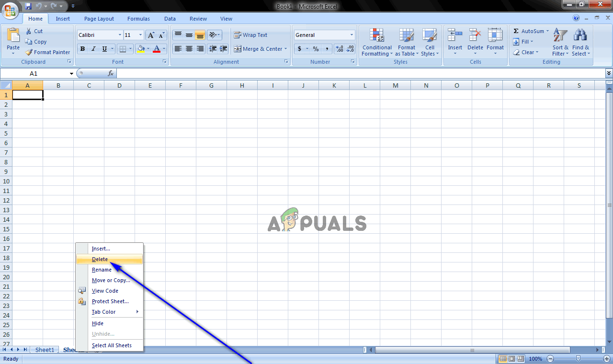Switch to Page Break Preview

point(520,359)
